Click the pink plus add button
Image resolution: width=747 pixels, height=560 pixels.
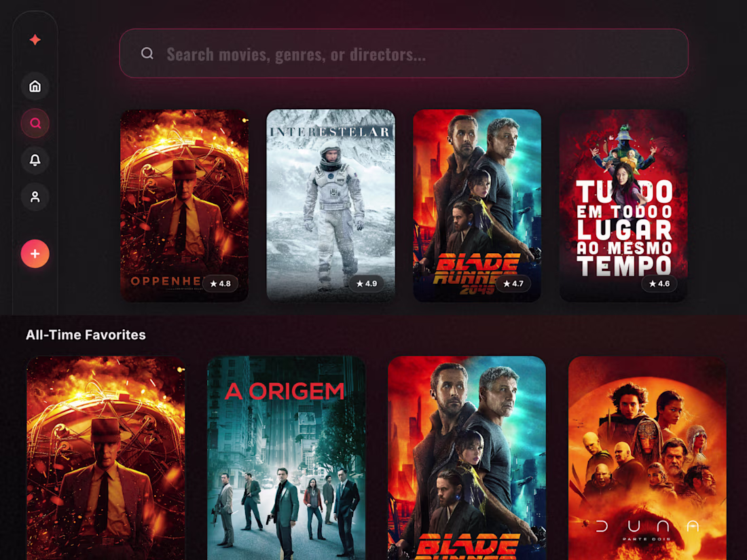35,254
